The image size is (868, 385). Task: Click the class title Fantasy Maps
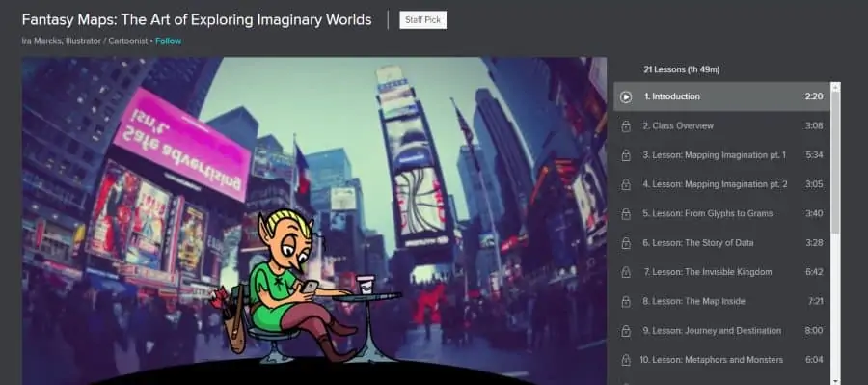click(x=197, y=20)
